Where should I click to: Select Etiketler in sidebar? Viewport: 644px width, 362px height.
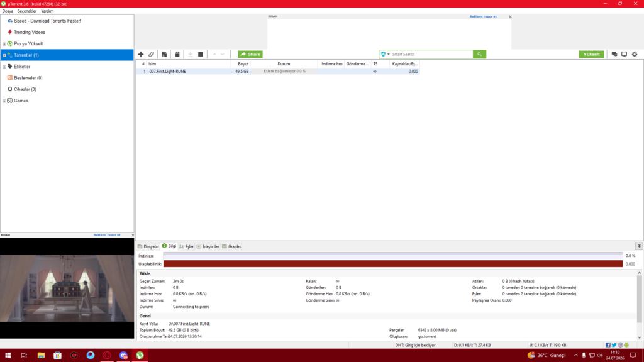point(22,67)
